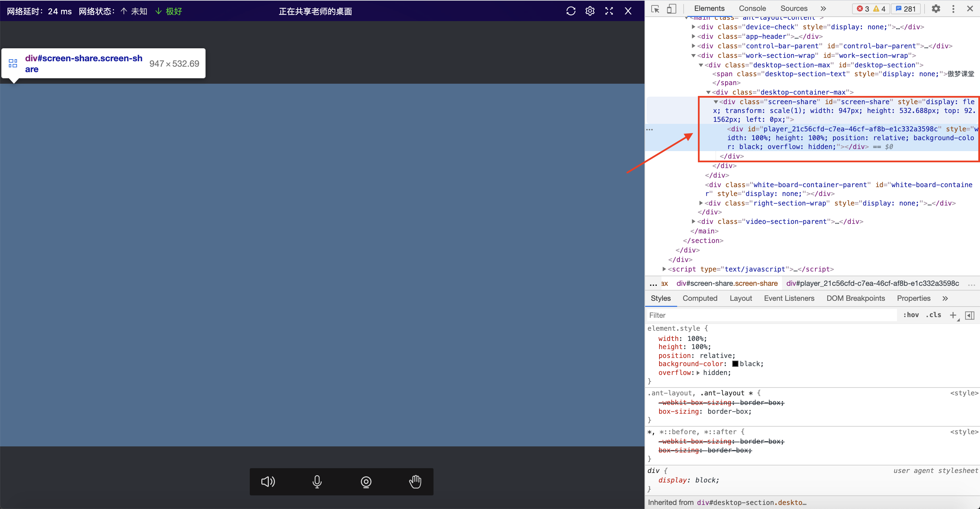Open the Layout tab

[x=740, y=298]
